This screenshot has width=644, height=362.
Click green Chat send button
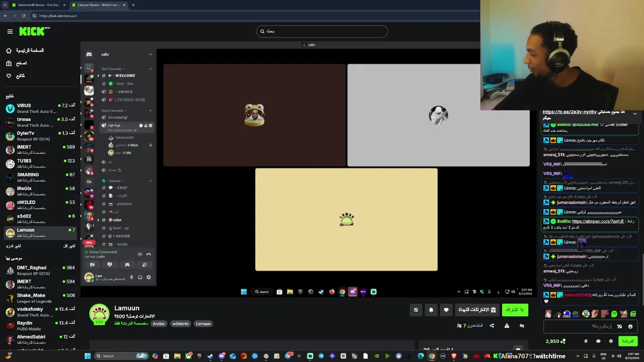point(628,341)
